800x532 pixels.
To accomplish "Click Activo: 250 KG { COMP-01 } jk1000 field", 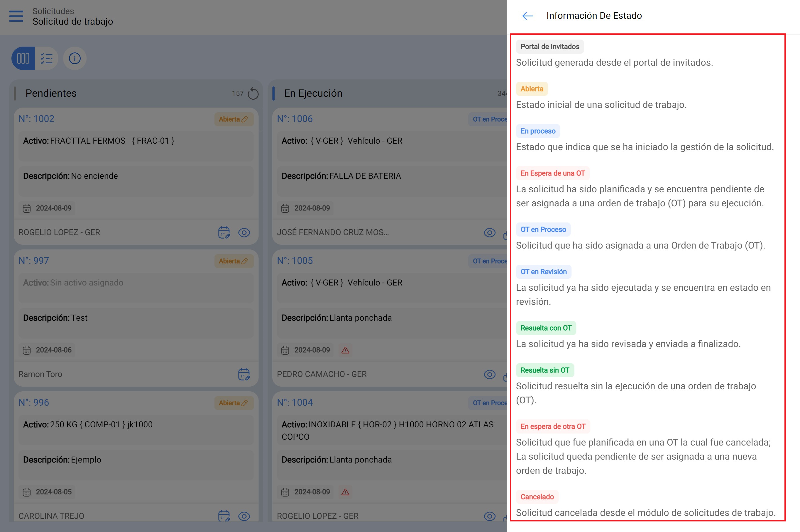I will pyautogui.click(x=136, y=429).
